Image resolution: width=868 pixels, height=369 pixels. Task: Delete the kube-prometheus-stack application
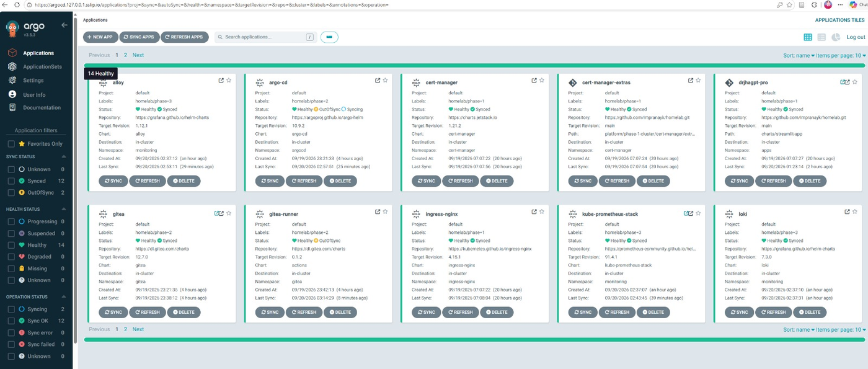[653, 313]
